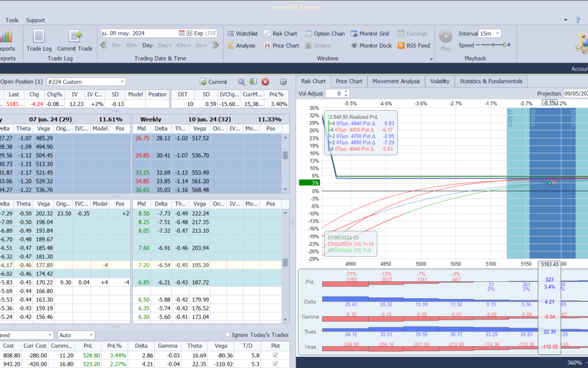Click the help question mark icon
This screenshot has width=588, height=368.
(578, 20)
